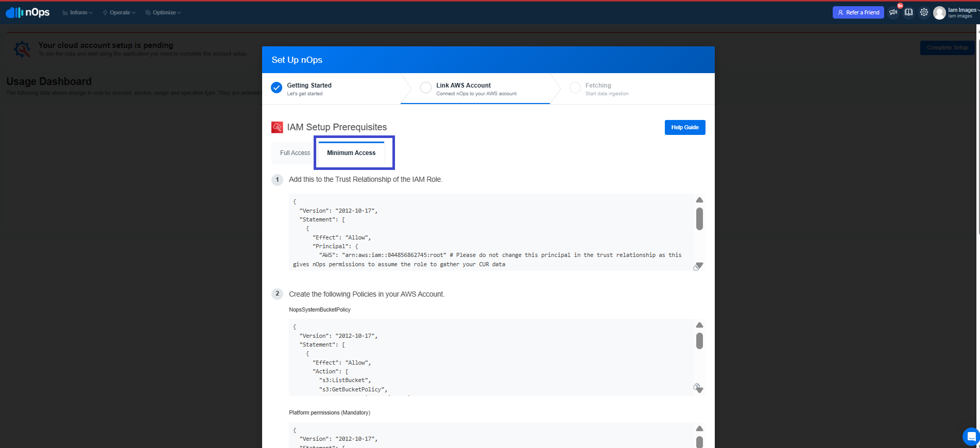Open the documentation book icon
The image size is (980, 448).
[909, 12]
